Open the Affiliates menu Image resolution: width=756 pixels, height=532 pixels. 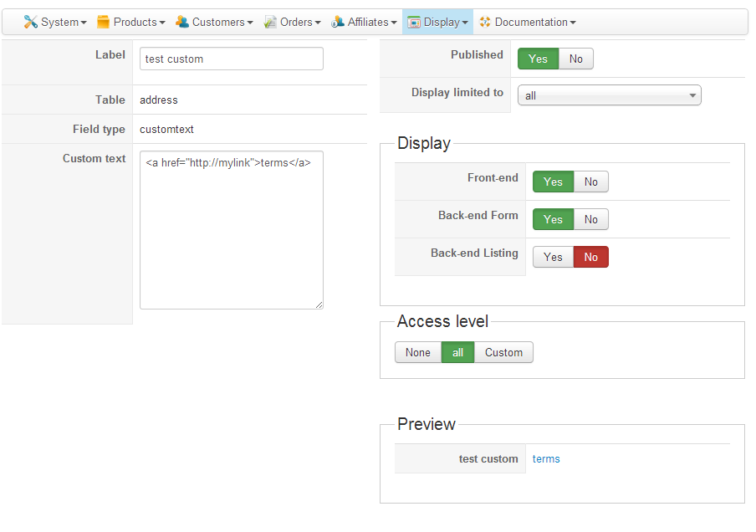364,22
